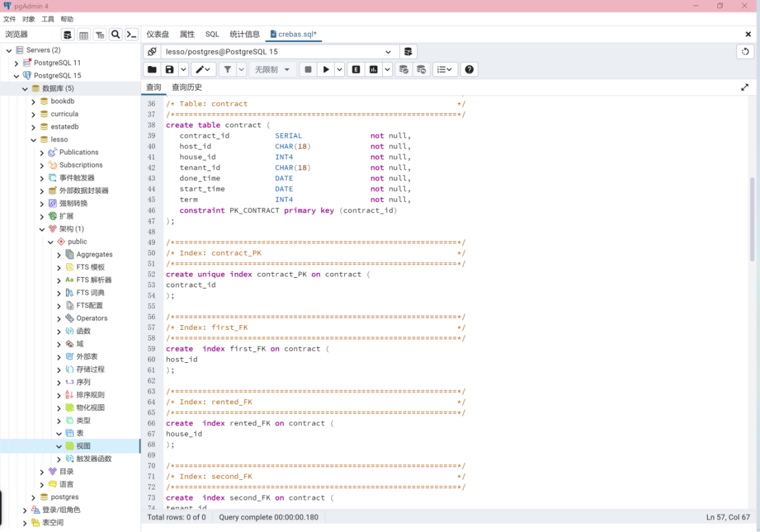Click the Execute query play button
Image resolution: width=760 pixels, height=532 pixels.
click(326, 69)
